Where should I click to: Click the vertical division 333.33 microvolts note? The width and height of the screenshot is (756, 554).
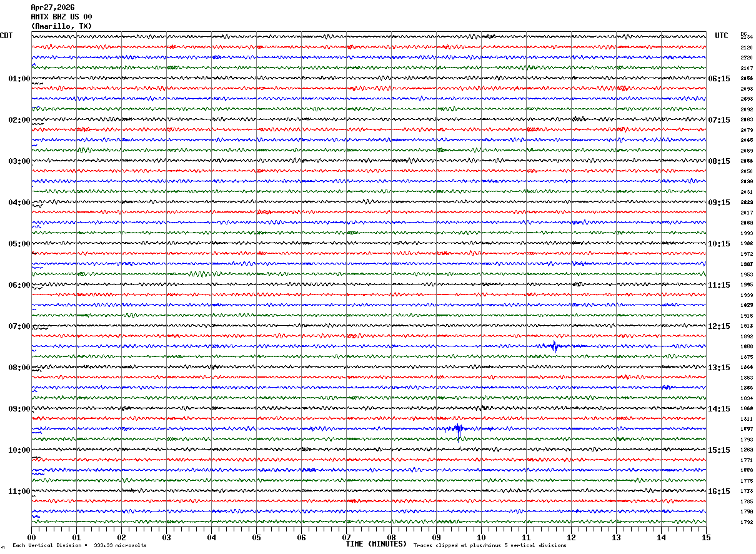pos(79,545)
